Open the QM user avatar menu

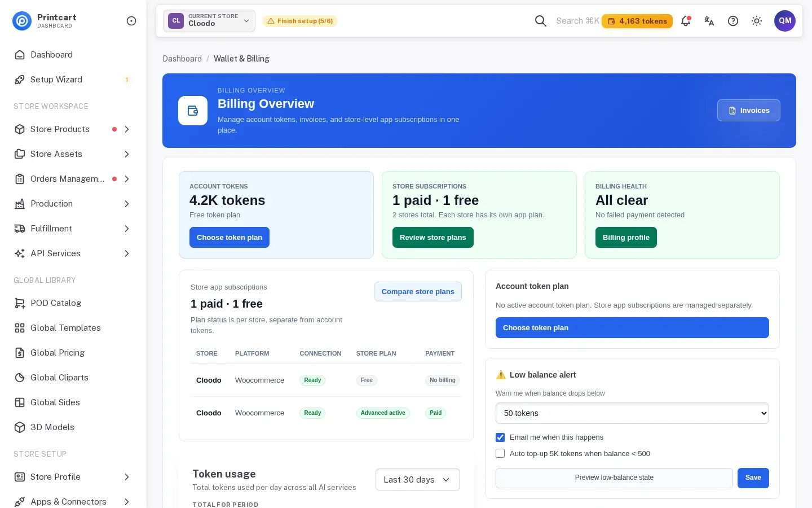785,21
